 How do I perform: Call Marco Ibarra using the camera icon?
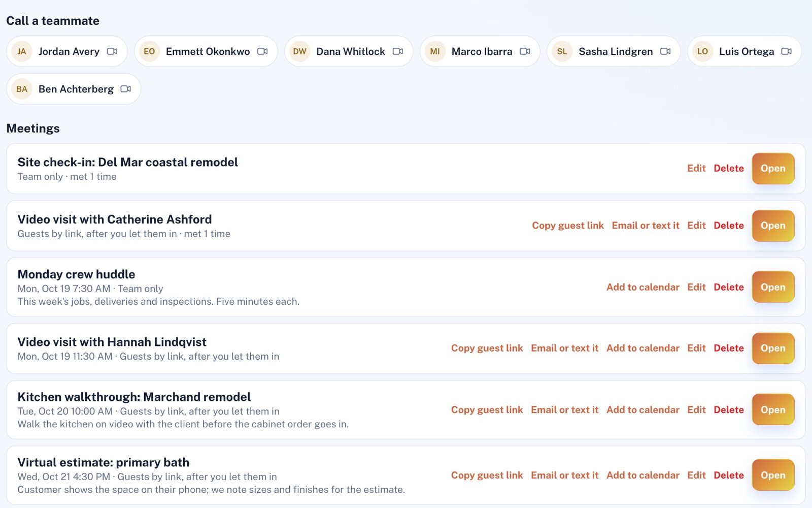click(x=525, y=51)
